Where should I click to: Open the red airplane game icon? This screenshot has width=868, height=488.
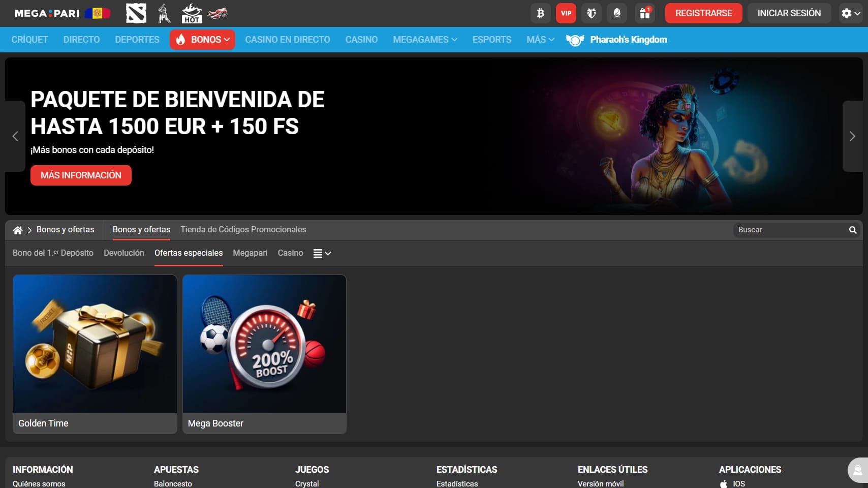(x=218, y=14)
